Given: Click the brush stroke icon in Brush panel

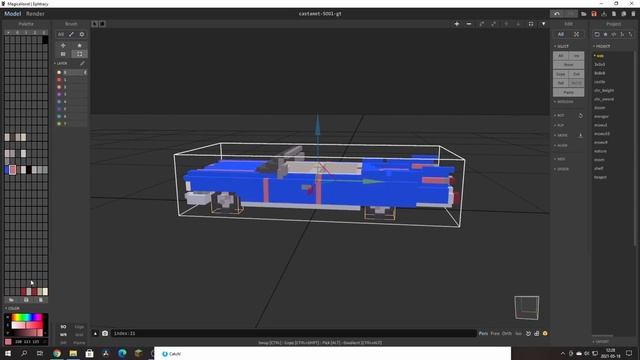Looking at the screenshot, I should (71, 34).
